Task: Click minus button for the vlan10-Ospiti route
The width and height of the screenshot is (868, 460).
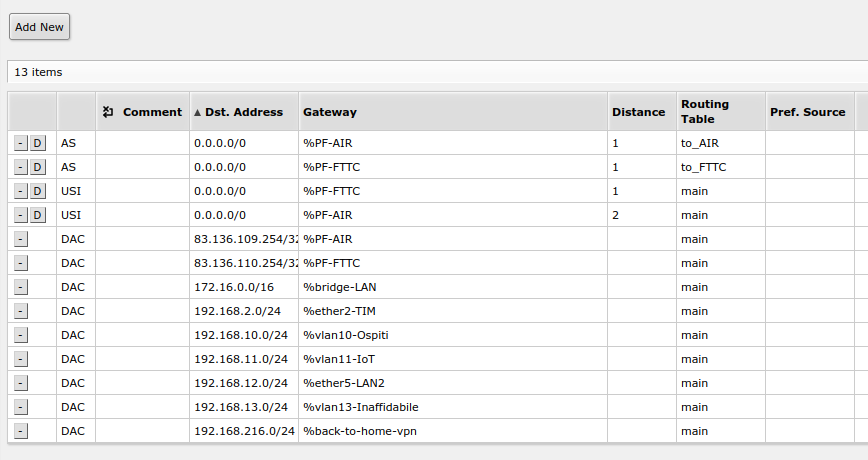Action: [x=21, y=335]
